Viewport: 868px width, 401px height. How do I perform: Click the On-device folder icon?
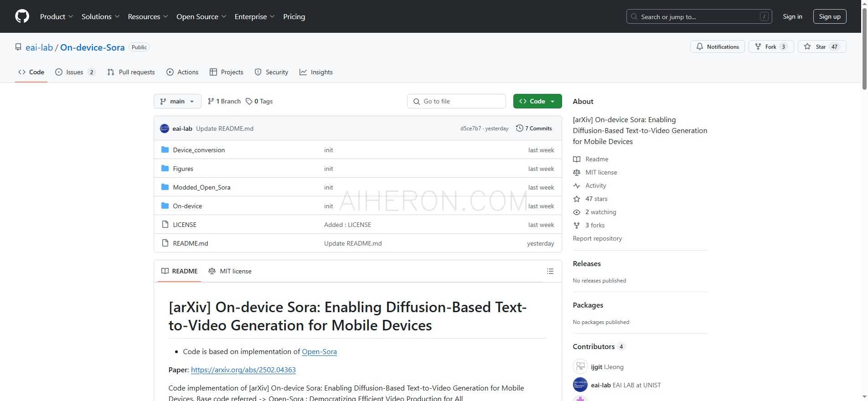(x=165, y=206)
